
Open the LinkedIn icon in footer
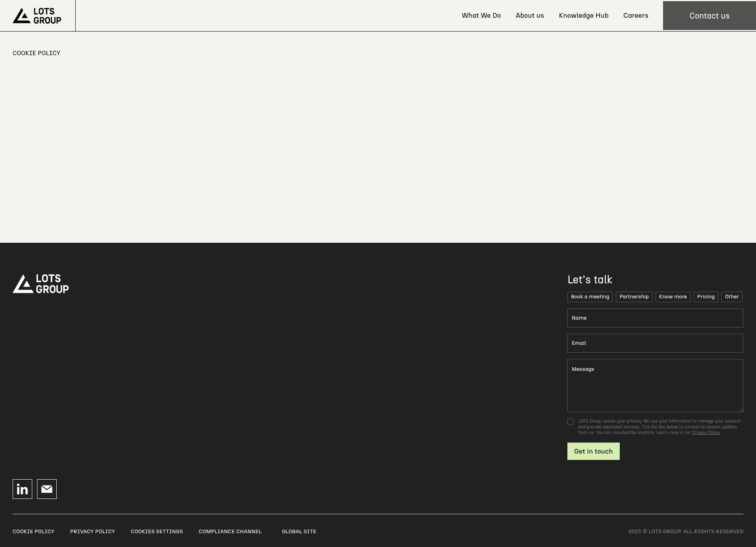22,489
